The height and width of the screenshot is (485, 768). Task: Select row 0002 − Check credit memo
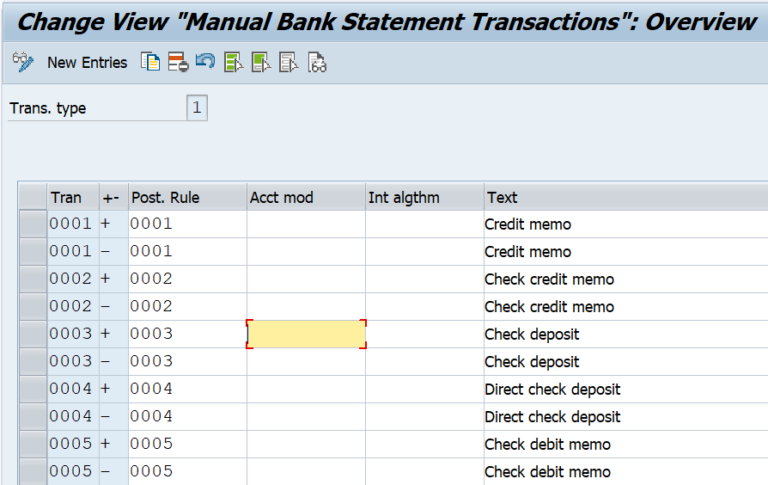pos(33,307)
